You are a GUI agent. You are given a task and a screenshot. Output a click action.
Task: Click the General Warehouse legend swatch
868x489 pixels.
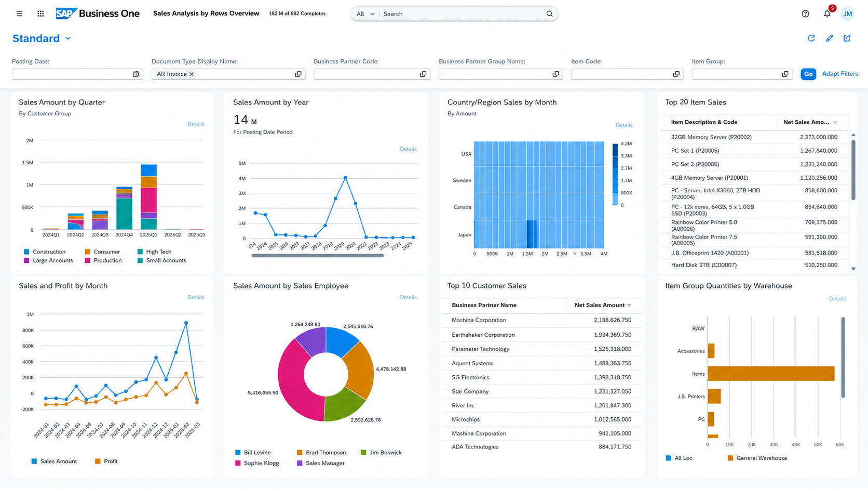click(x=730, y=458)
